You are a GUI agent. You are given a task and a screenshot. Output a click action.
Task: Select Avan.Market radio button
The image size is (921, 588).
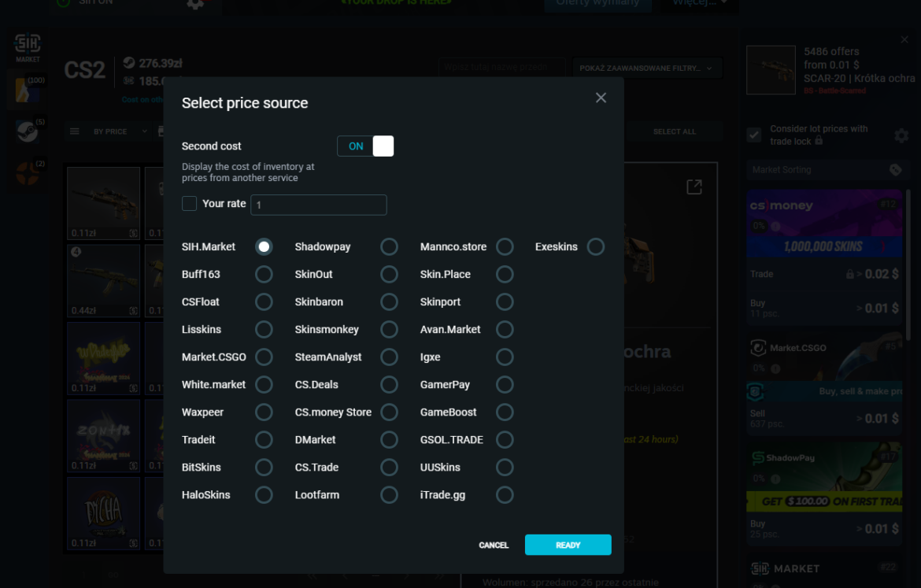point(505,330)
